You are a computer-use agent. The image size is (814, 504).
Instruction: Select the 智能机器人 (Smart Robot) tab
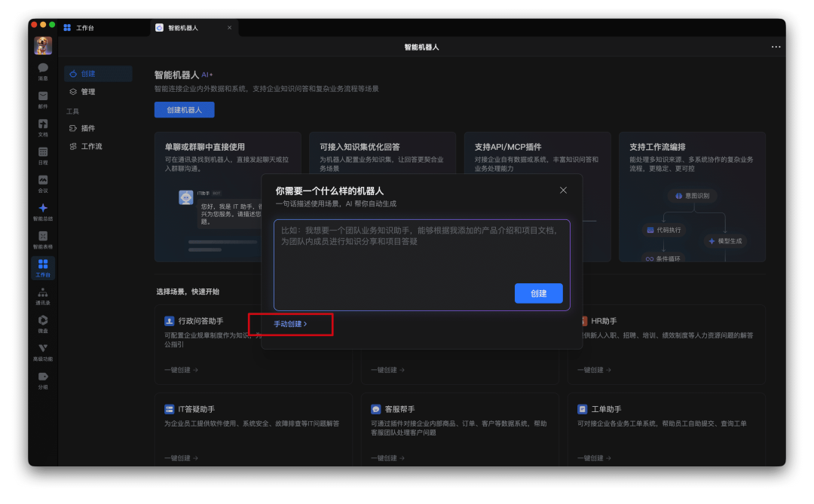[x=181, y=27]
